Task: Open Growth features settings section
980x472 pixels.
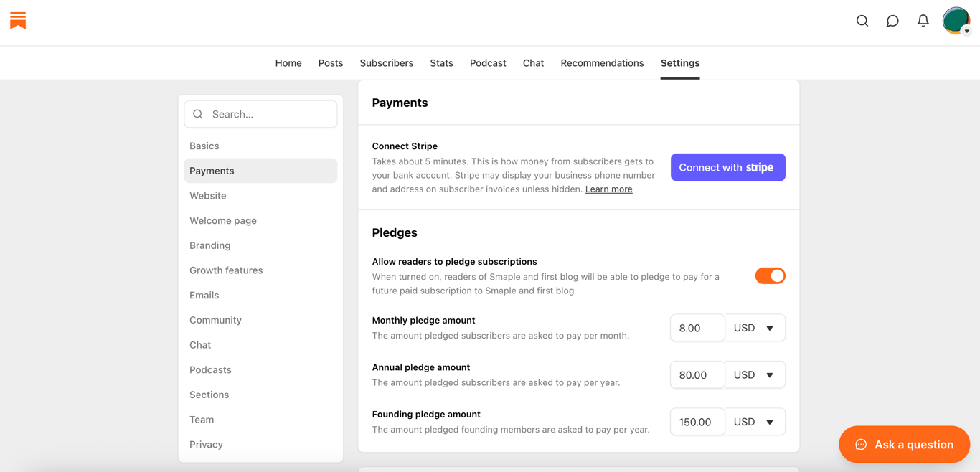Action: click(226, 270)
